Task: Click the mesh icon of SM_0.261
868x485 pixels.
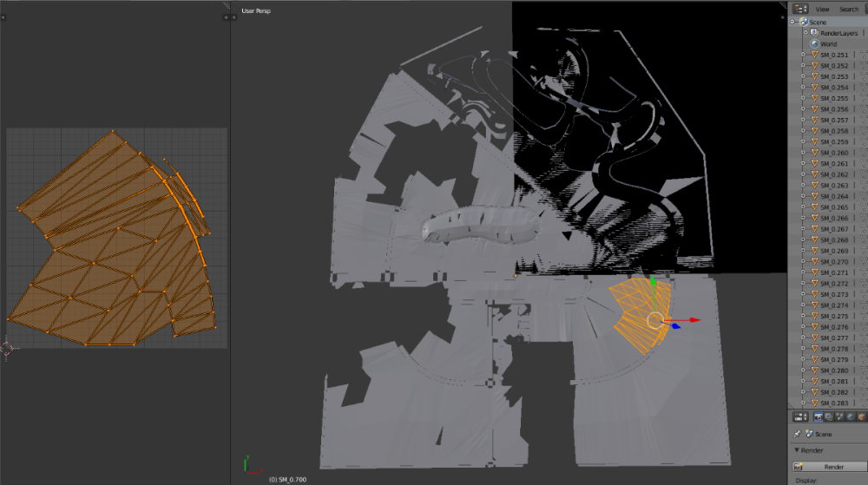Action: 814,164
